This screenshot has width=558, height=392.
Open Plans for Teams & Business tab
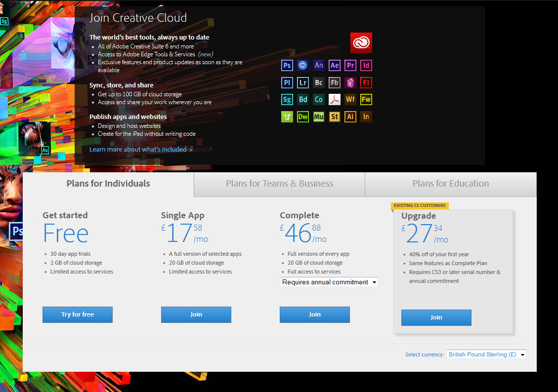tap(279, 184)
